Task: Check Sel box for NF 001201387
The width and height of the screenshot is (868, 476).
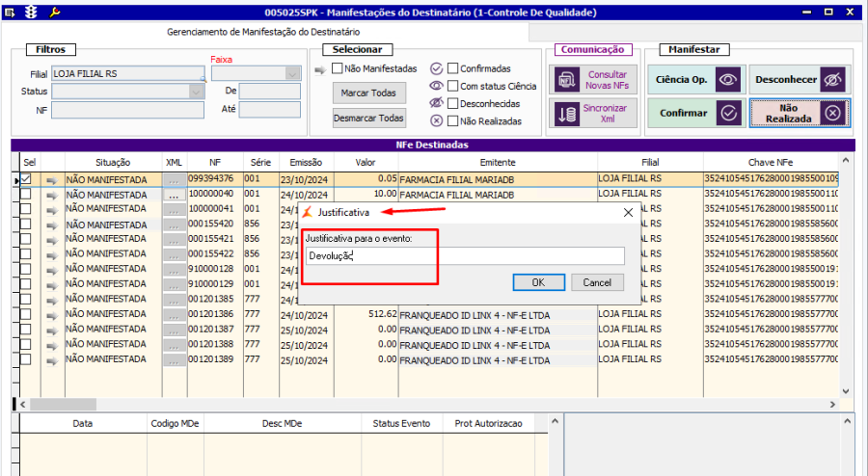Action: tap(26, 330)
